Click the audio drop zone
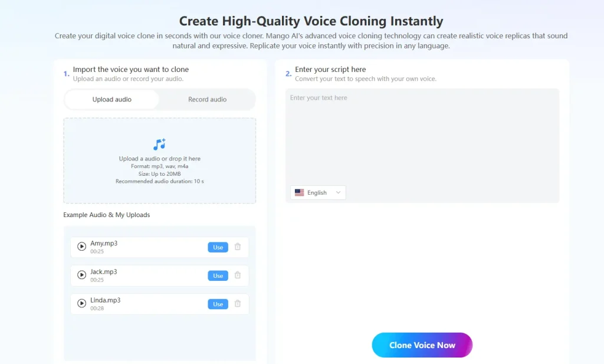Image resolution: width=604 pixels, height=364 pixels. [159, 160]
